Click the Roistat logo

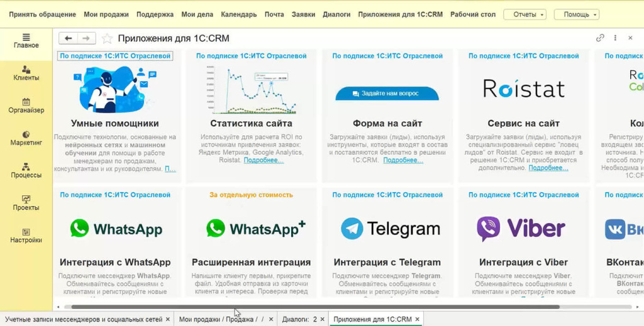click(524, 89)
